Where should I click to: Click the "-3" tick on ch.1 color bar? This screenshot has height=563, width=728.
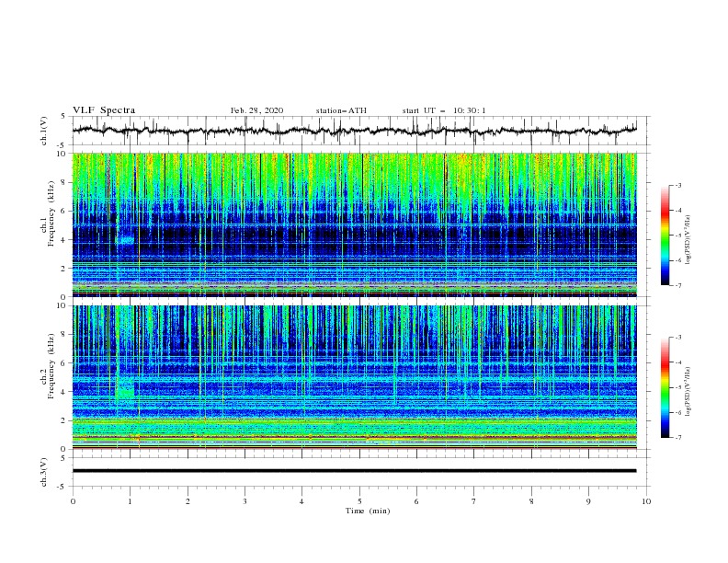click(x=678, y=185)
